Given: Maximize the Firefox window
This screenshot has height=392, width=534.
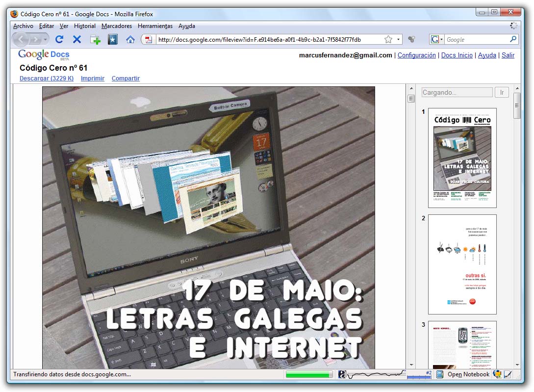Looking at the screenshot, I should point(494,12).
